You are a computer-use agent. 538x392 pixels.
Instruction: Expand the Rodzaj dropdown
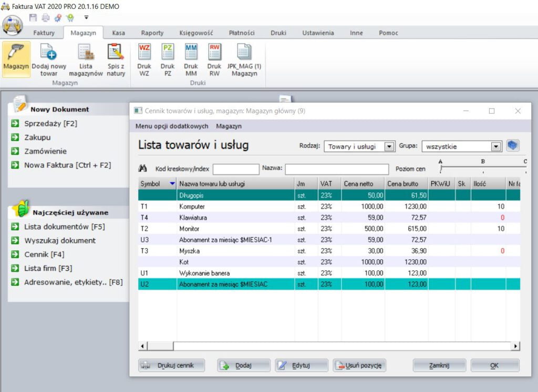click(389, 147)
